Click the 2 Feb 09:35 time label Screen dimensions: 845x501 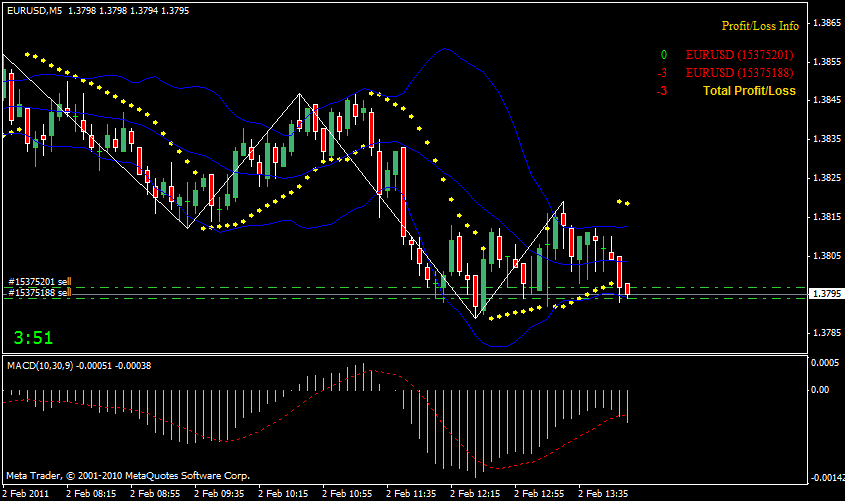point(219,493)
